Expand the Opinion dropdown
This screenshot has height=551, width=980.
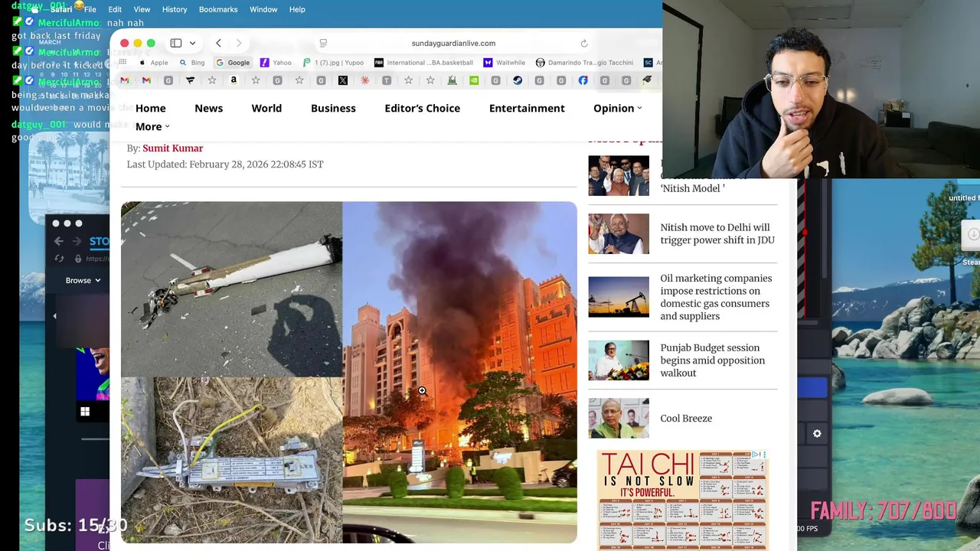coord(618,108)
